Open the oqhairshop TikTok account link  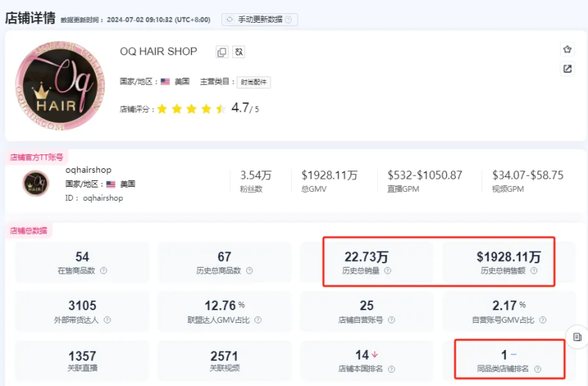[x=88, y=170]
